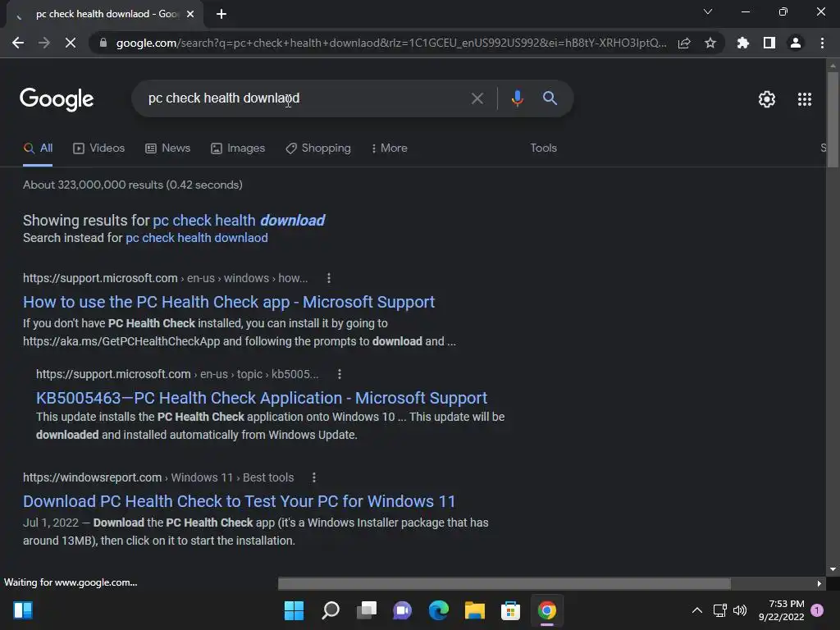
Task: Go to Google home via logo
Action: [x=57, y=99]
